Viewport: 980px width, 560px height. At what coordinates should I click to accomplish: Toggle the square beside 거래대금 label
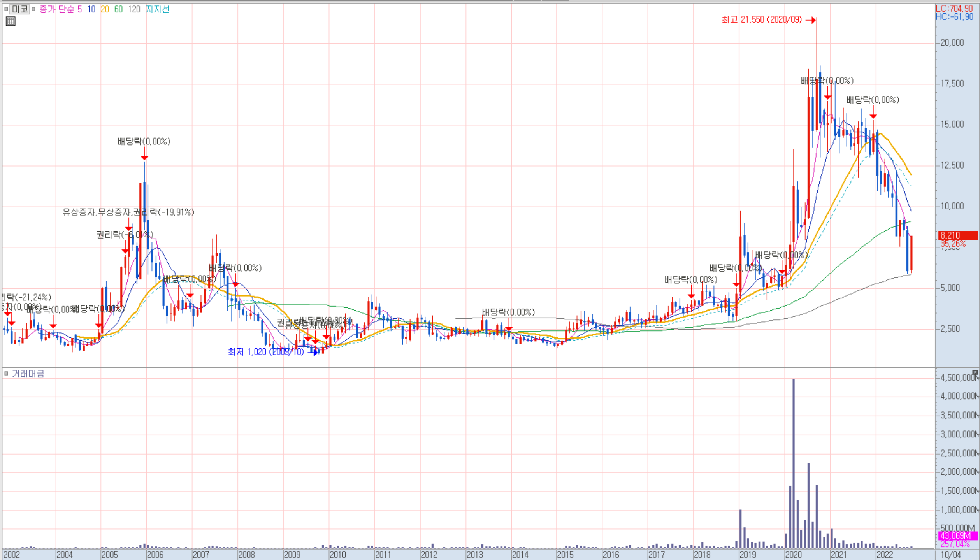coord(6,374)
